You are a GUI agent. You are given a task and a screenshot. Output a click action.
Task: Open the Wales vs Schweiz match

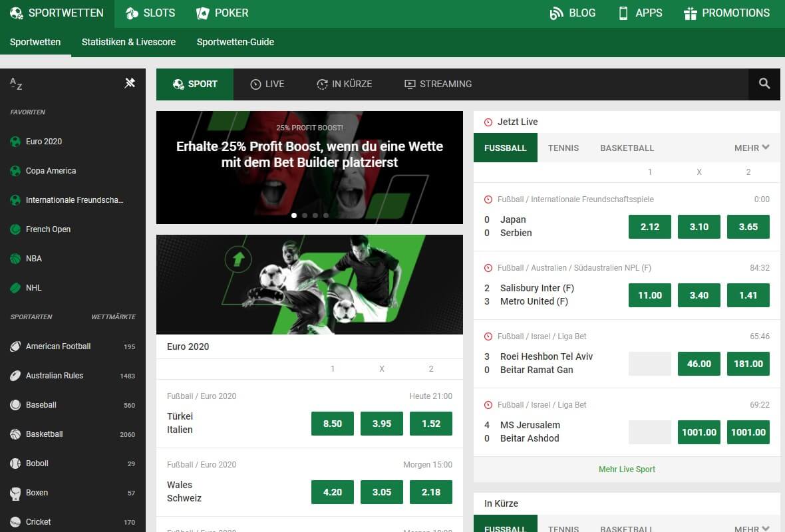pos(184,491)
